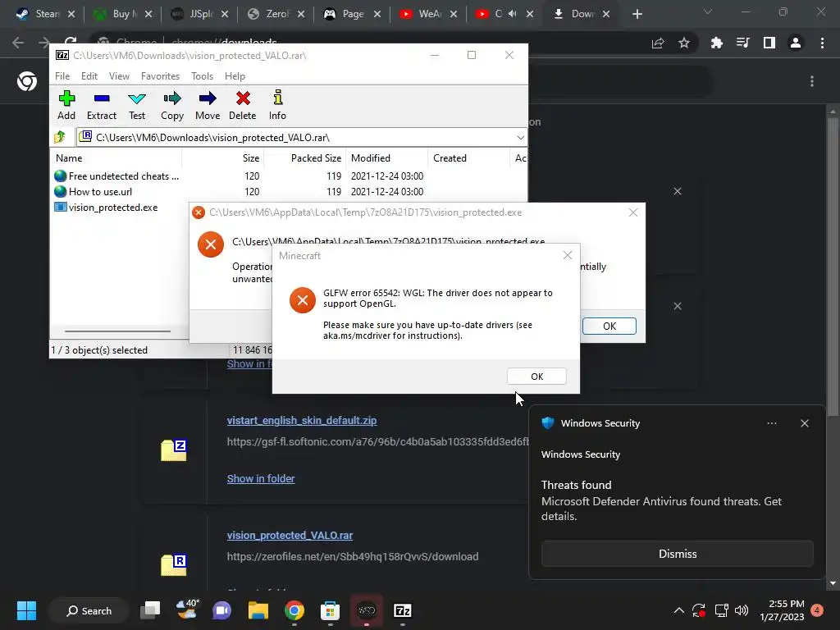Screen dimensions: 840x630
Task: Click the Extract toolbar icon
Action: (x=101, y=105)
